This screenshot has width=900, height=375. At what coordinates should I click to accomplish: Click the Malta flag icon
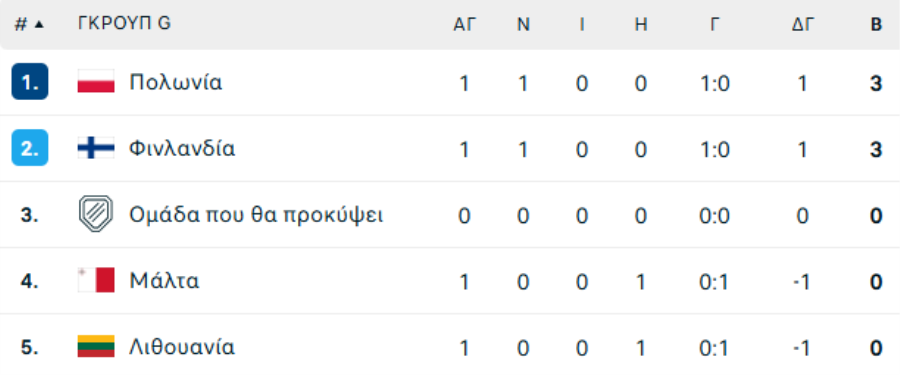[96, 281]
